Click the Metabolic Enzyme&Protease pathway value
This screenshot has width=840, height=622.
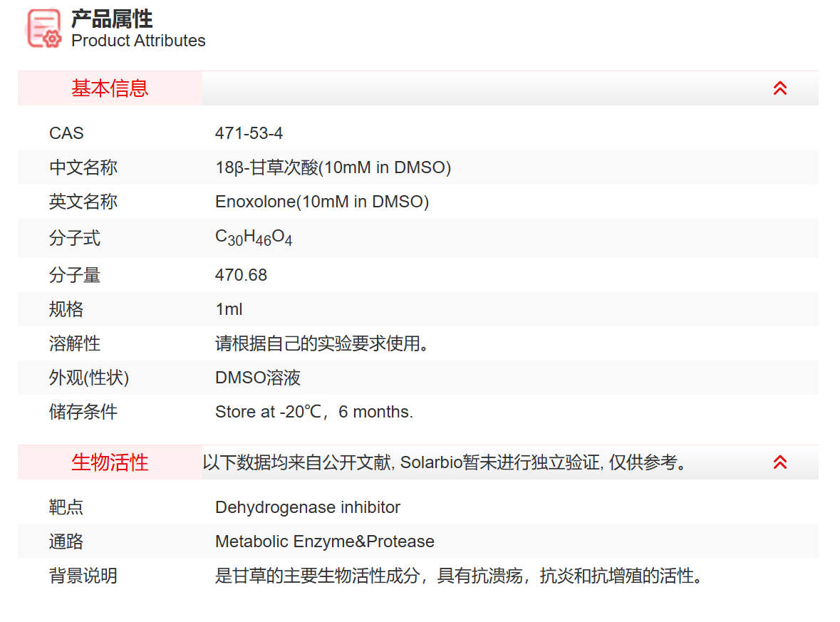pyautogui.click(x=324, y=541)
